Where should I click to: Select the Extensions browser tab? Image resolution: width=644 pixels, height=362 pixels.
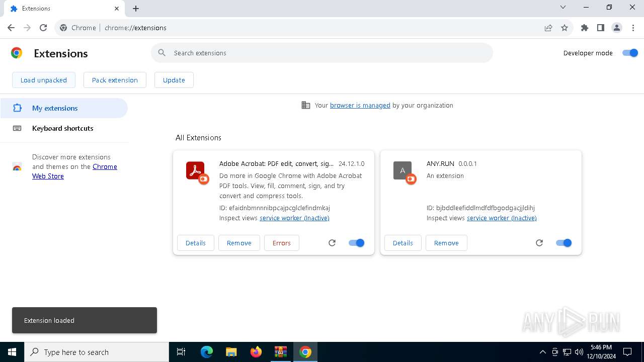[64, 9]
